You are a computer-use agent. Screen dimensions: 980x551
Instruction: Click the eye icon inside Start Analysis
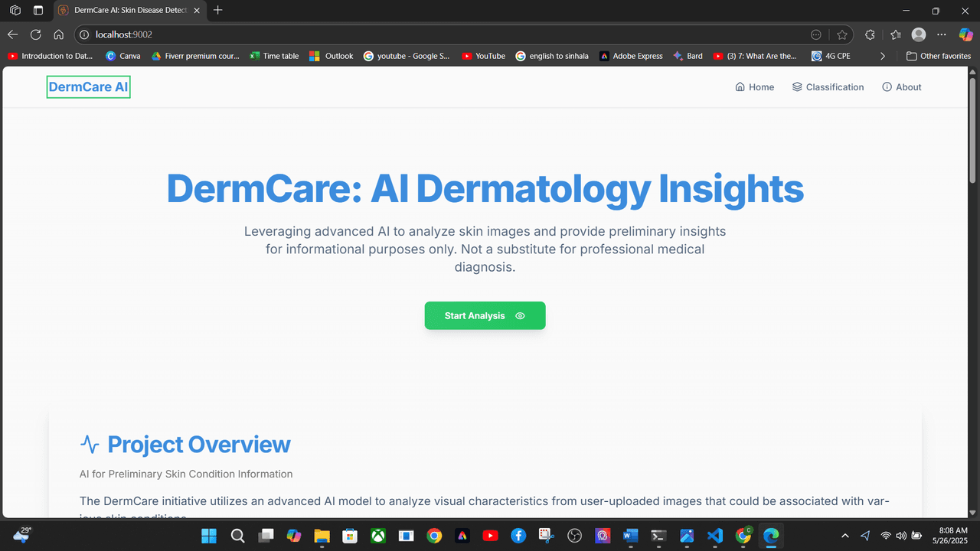click(x=520, y=315)
